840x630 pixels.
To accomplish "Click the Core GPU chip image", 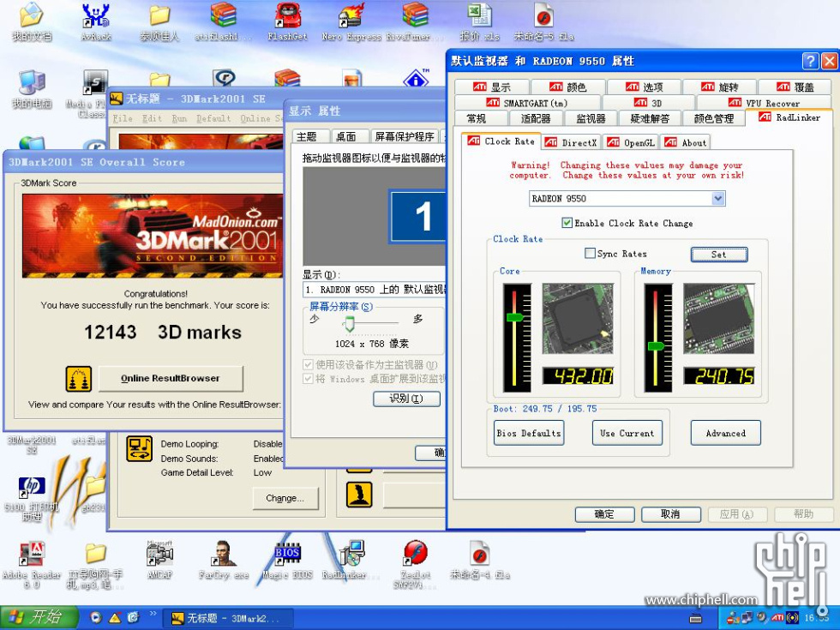I will 578,318.
